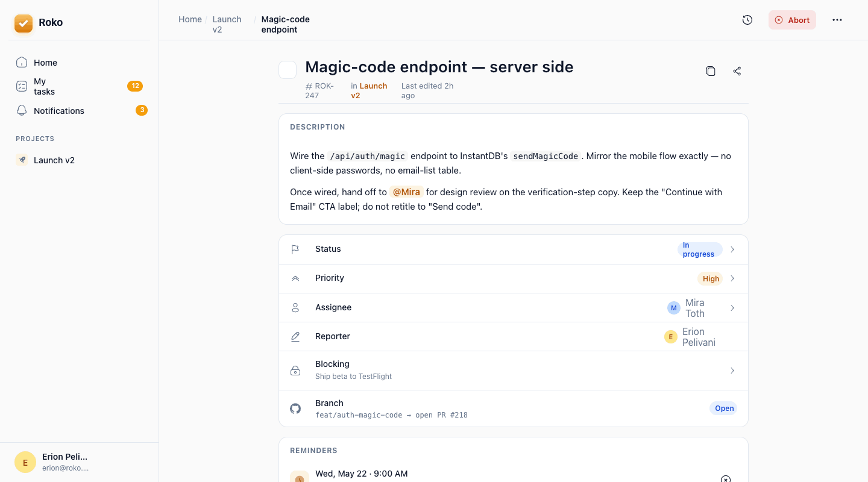
Task: Click the Status flag icon
Action: (x=295, y=249)
